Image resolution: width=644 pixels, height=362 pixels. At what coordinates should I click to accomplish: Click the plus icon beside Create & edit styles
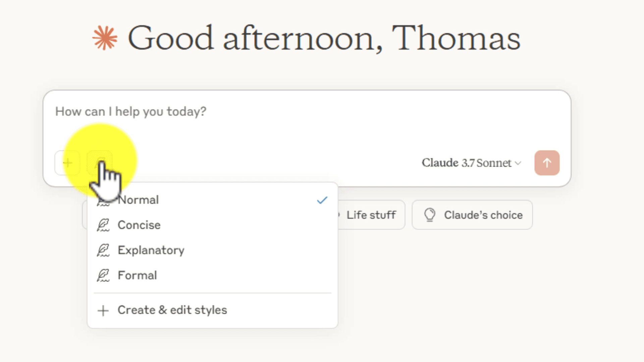(x=103, y=310)
